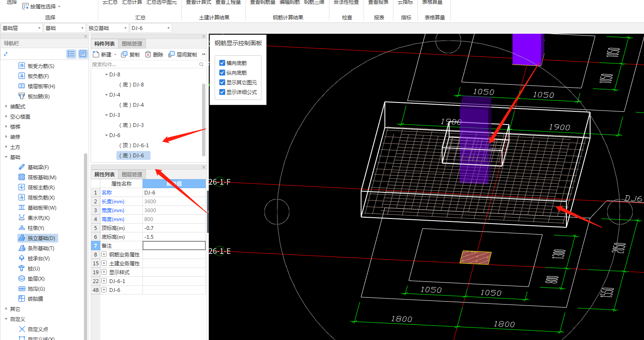Select （底）DJ-4 in component list
The image size is (644, 340).
click(x=131, y=105)
